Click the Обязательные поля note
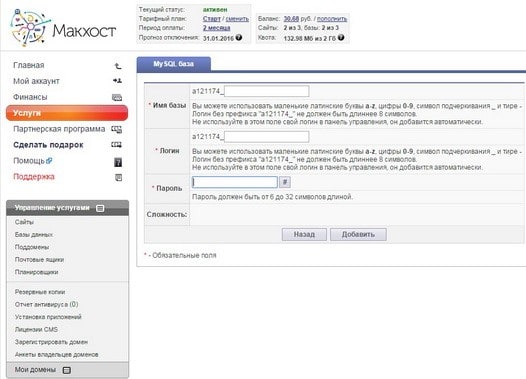 coord(180,255)
